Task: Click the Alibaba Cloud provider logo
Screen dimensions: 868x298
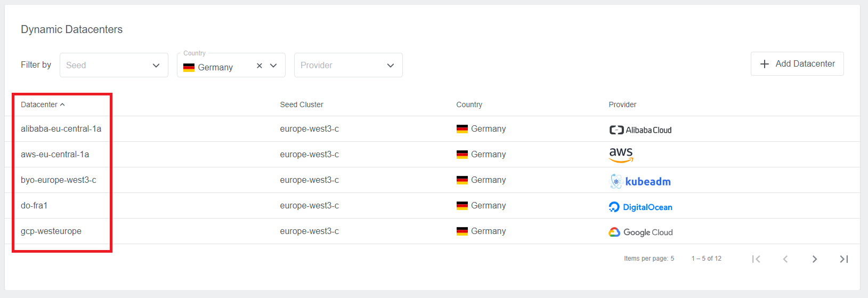Action: coord(640,130)
